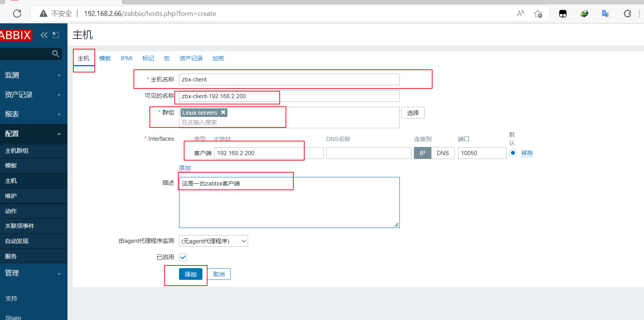Image resolution: width=644 pixels, height=320 pixels.
Task: Open 动作 actions in sidebar
Action: click(34, 211)
